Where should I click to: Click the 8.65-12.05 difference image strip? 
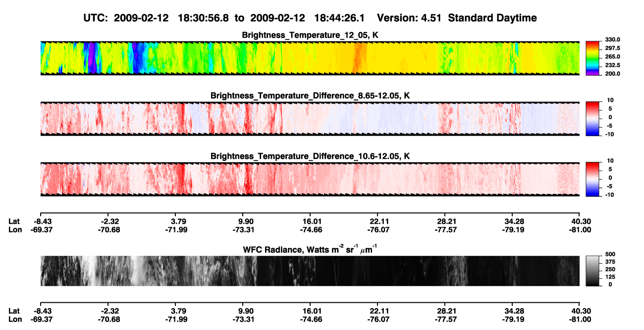310,118
